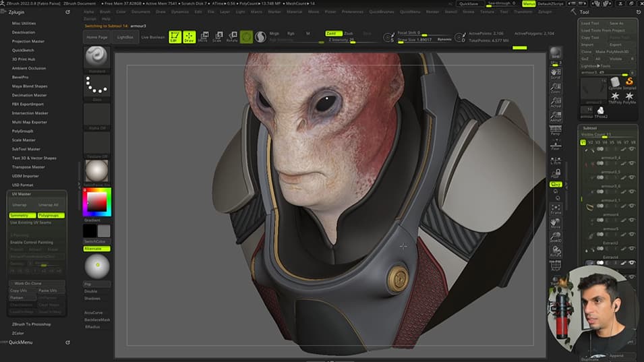The height and width of the screenshot is (362, 644).
Task: Click the Sculptris Pro icon
Action: (260, 37)
